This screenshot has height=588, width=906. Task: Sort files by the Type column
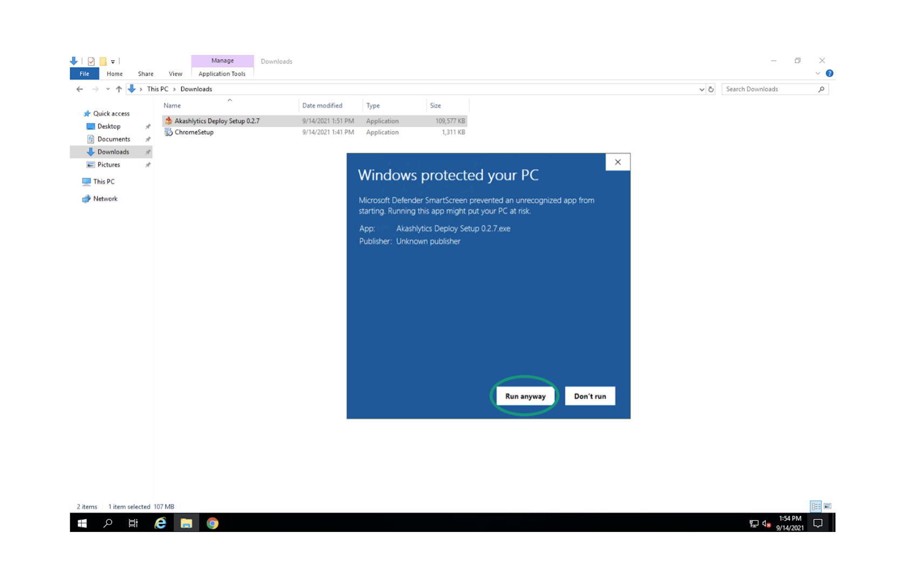[394, 106]
